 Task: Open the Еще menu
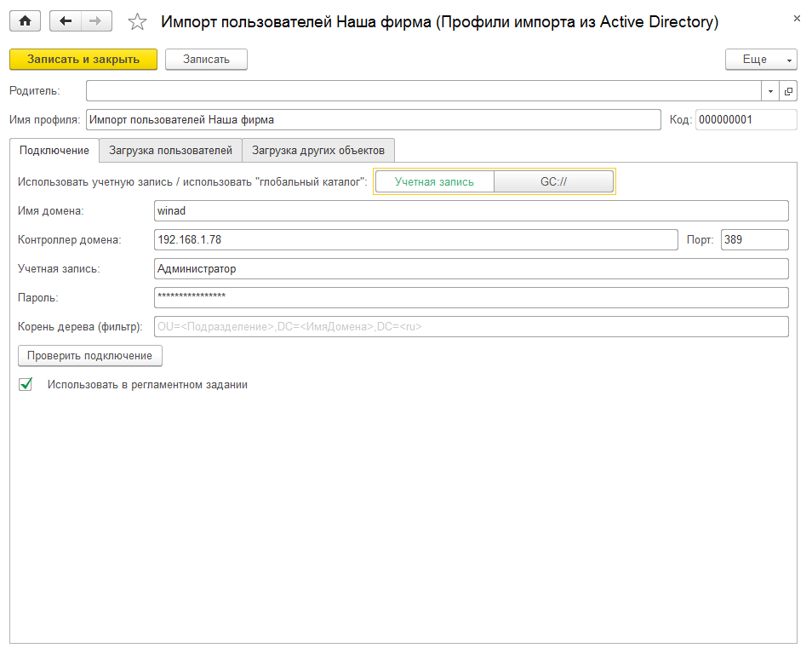coord(752,59)
